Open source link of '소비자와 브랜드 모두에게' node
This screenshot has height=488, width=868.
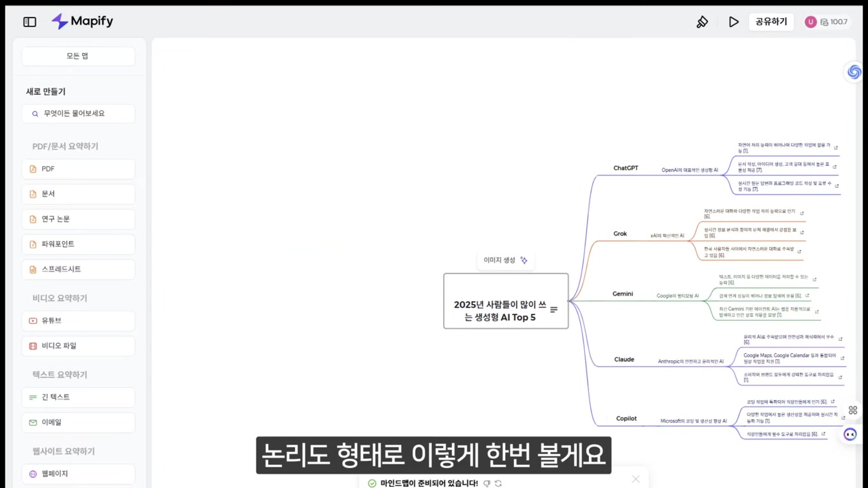[x=840, y=377]
